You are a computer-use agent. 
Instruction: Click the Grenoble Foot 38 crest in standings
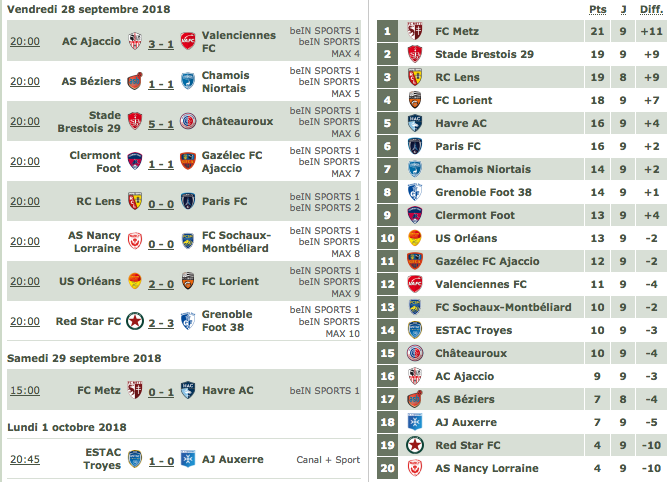415,192
